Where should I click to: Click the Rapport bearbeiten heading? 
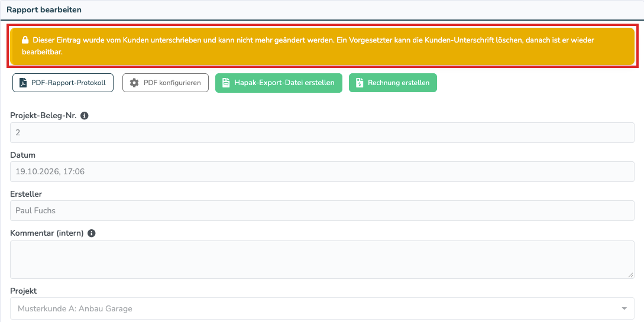tap(44, 10)
